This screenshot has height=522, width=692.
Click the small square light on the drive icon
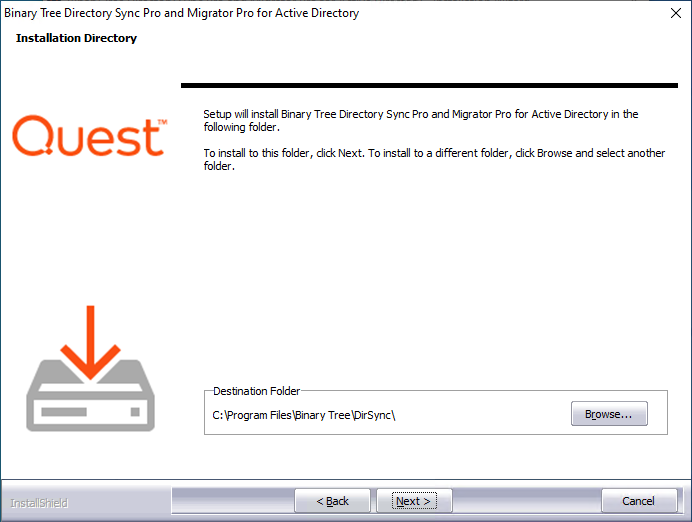pos(135,412)
